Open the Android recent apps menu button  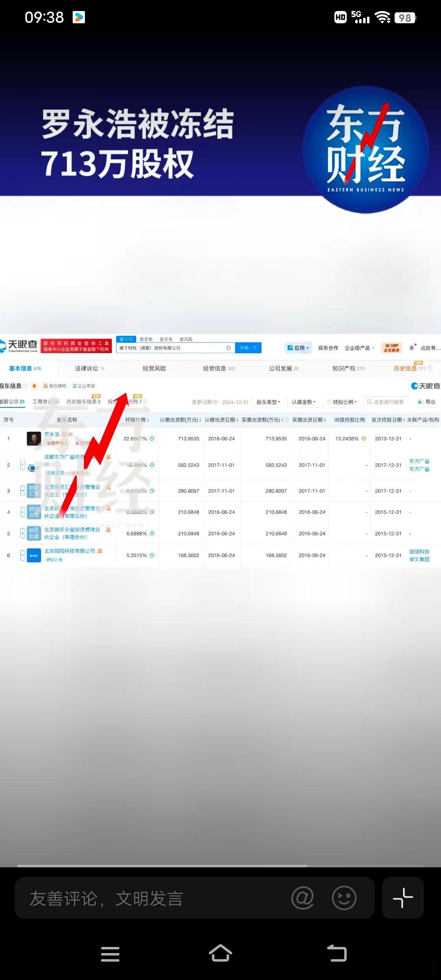[110, 954]
